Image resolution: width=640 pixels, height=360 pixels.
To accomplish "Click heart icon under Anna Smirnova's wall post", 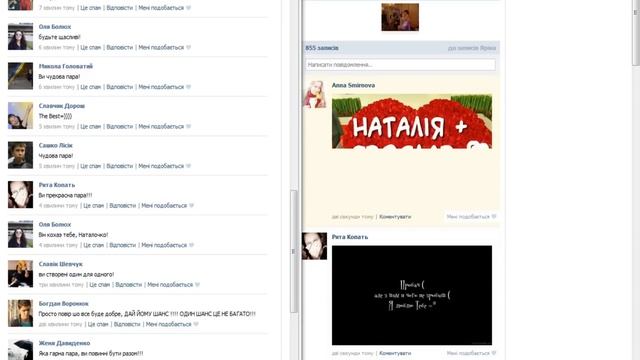I will [x=494, y=217].
